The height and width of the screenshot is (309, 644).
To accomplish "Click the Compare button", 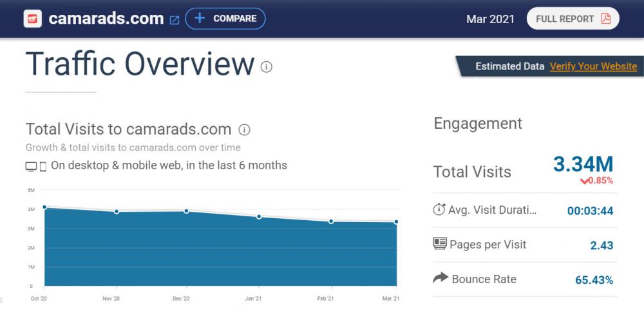I will (x=225, y=19).
